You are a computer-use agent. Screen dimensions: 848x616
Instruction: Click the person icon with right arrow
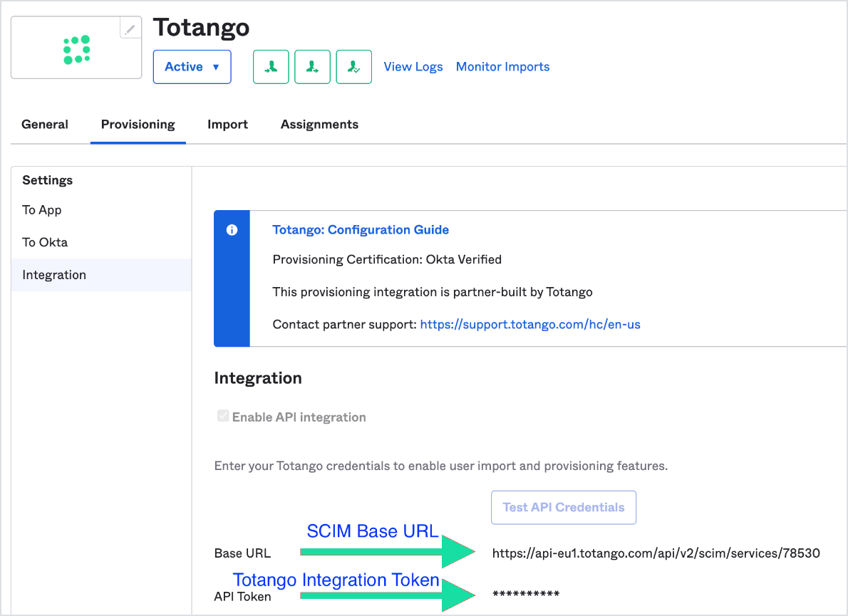click(313, 67)
